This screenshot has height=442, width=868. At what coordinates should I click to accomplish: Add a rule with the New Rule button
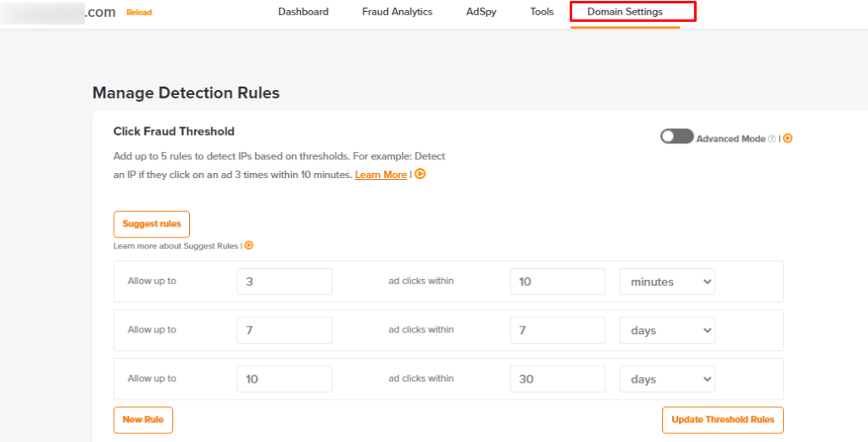point(142,420)
